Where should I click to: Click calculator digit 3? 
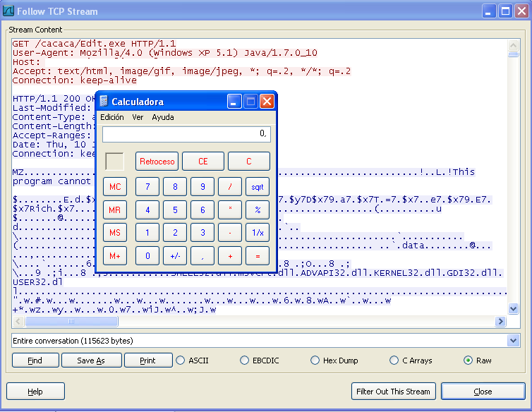tap(202, 233)
